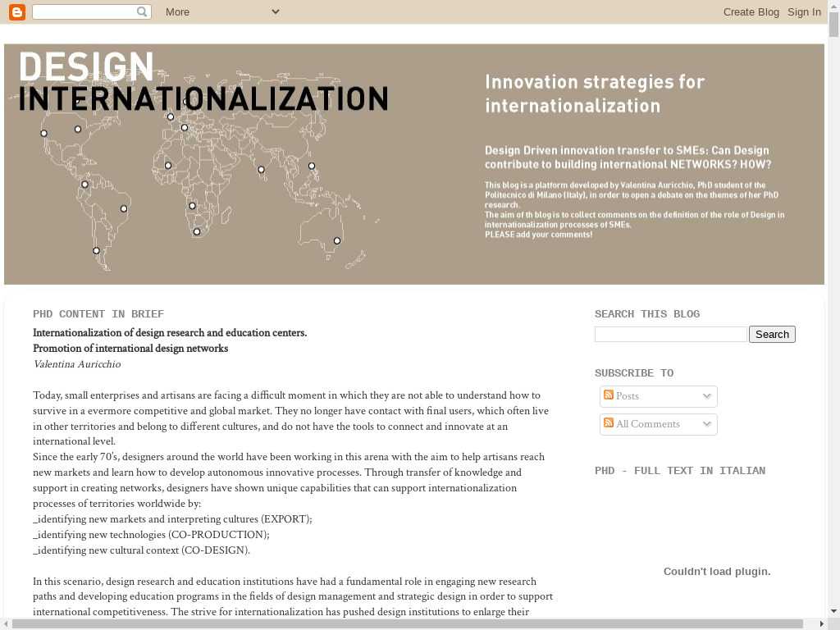Click the Sign In link
840x630 pixels.
(804, 11)
